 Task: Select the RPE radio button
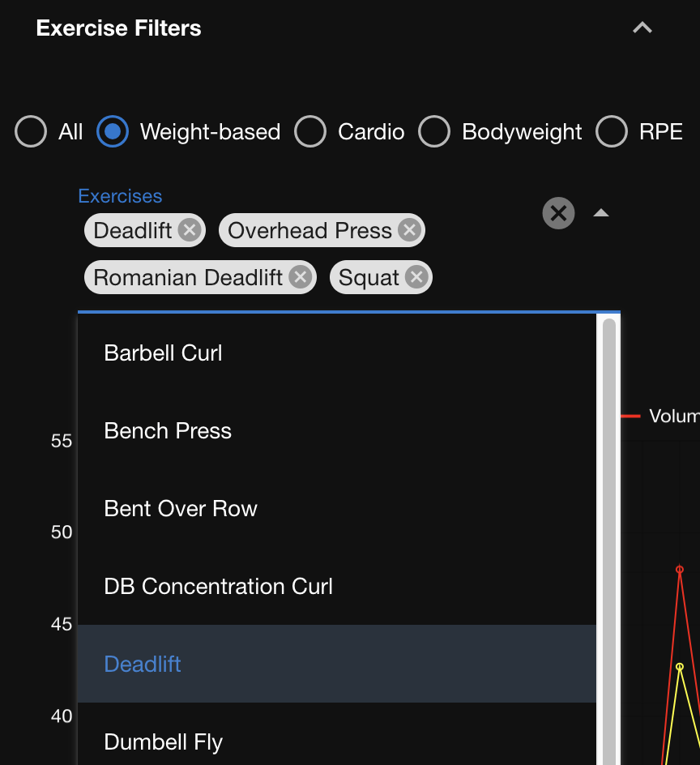tap(612, 132)
